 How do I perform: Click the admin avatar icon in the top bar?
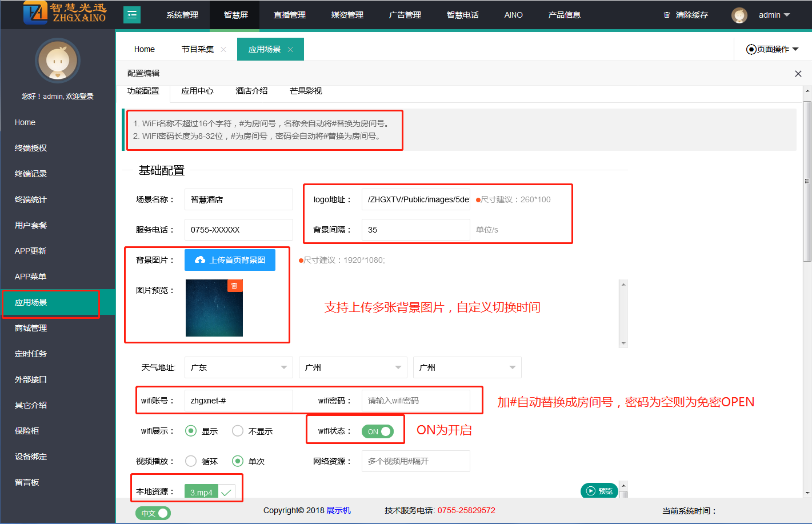tap(739, 15)
